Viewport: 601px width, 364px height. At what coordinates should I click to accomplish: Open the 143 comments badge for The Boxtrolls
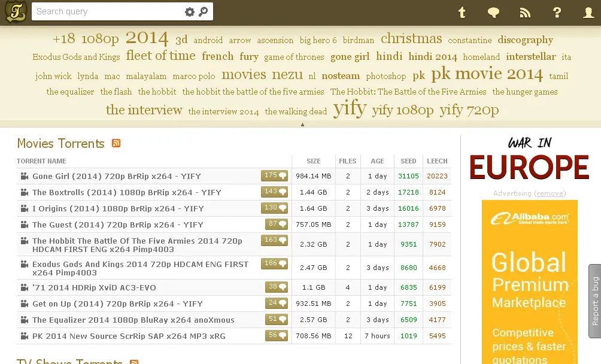pos(274,192)
